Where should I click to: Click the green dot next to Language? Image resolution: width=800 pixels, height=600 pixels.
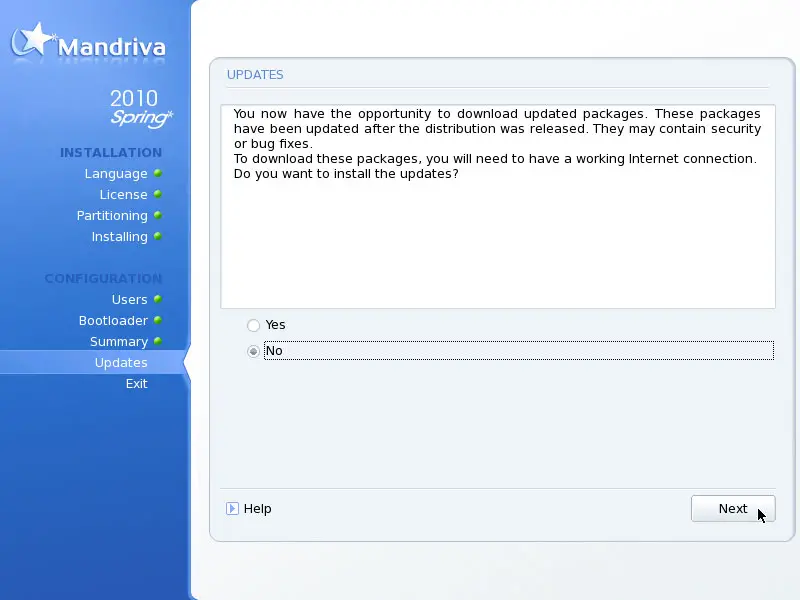pos(158,173)
